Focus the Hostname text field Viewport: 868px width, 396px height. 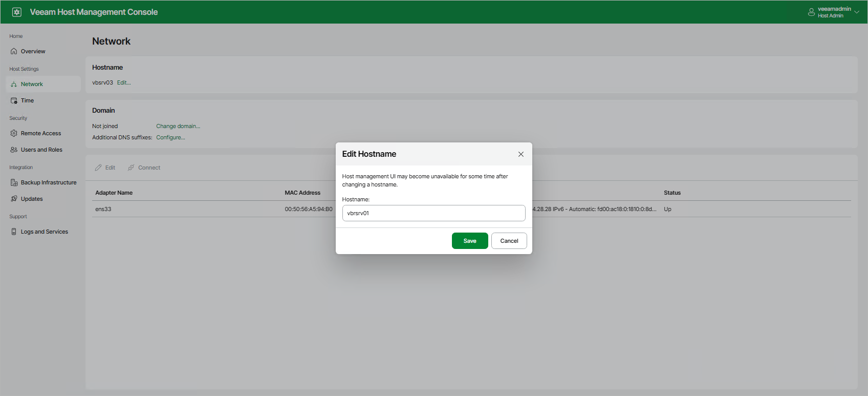pyautogui.click(x=433, y=213)
